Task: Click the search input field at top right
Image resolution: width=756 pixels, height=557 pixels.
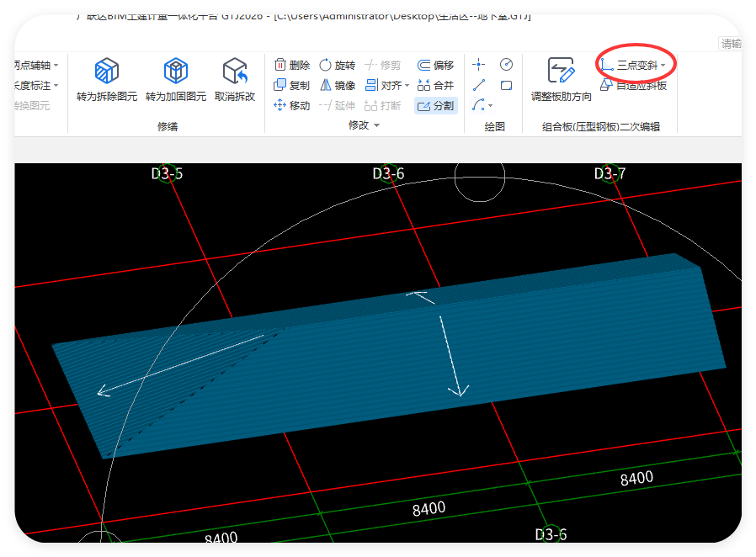Action: (731, 44)
